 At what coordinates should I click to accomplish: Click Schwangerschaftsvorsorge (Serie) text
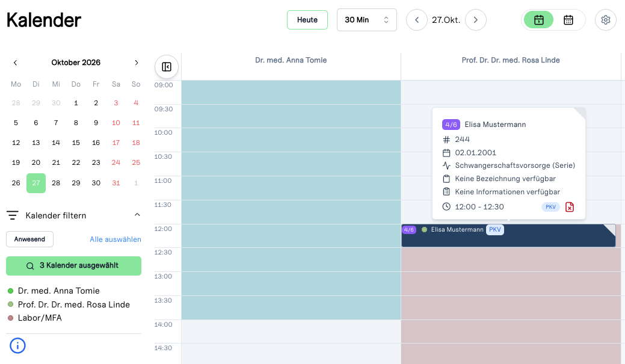click(515, 165)
